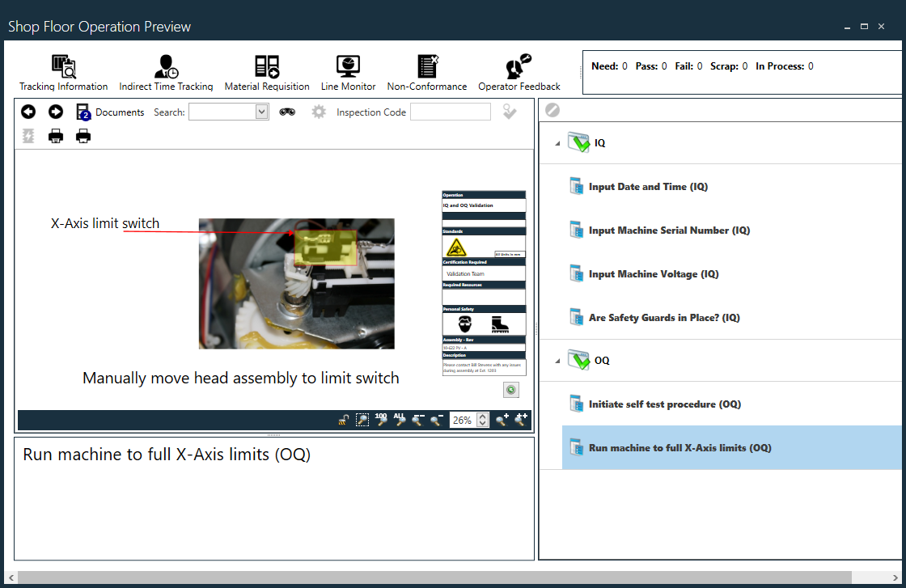Image resolution: width=906 pixels, height=588 pixels.
Task: Click the Inspection Code input field
Action: coord(450,112)
